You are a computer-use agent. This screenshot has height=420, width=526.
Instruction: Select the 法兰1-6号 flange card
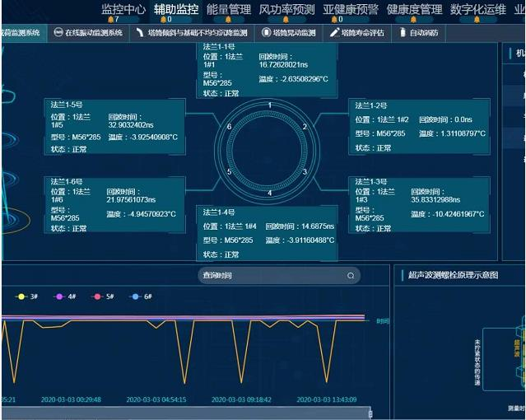(x=114, y=205)
